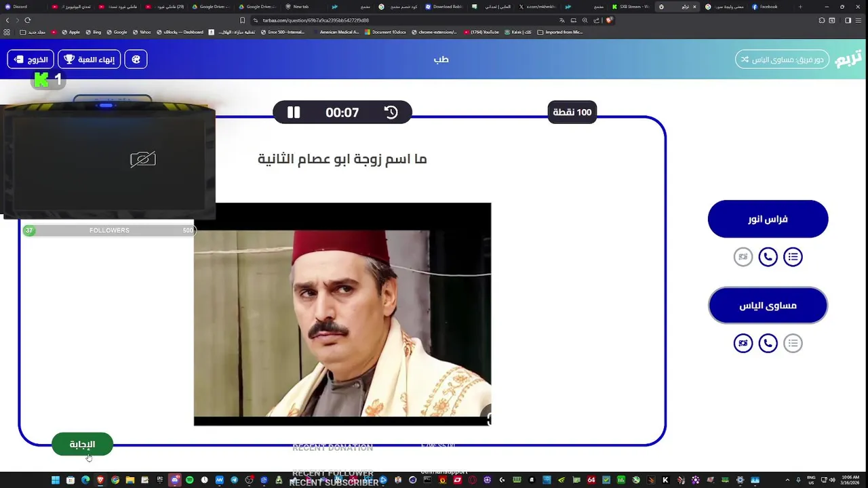Click the question image of man in fez
Image resolution: width=868 pixels, height=488 pixels.
pos(342,314)
